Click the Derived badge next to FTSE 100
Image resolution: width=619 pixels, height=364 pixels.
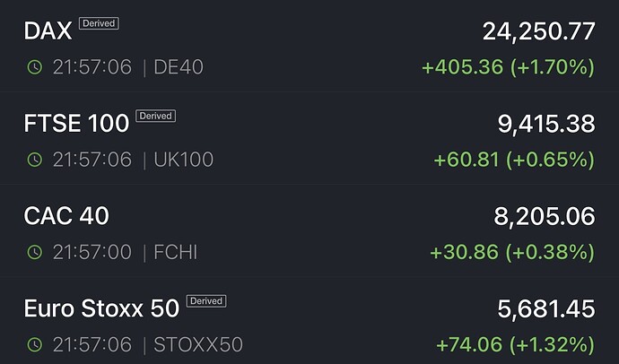[x=155, y=116]
